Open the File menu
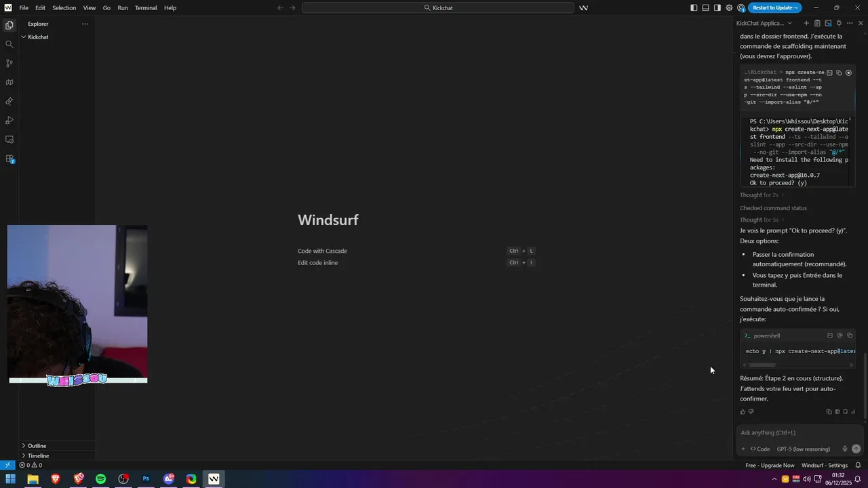Screen dimensions: 868x488 coord(24,7)
